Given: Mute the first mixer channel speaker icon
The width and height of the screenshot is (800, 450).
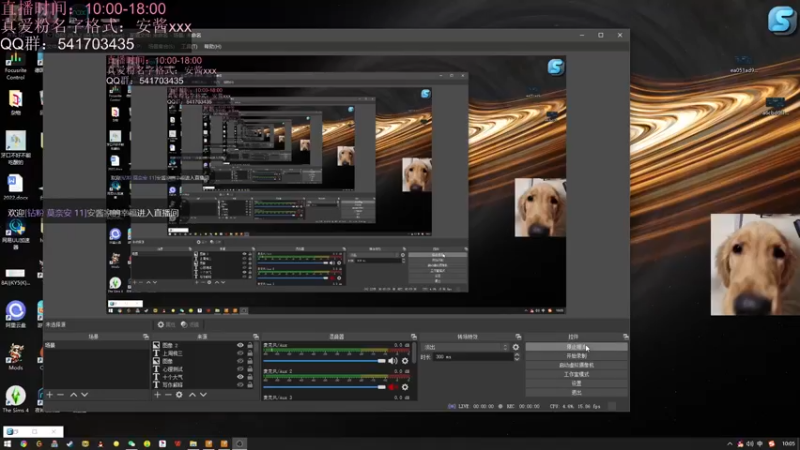Looking at the screenshot, I should point(392,360).
